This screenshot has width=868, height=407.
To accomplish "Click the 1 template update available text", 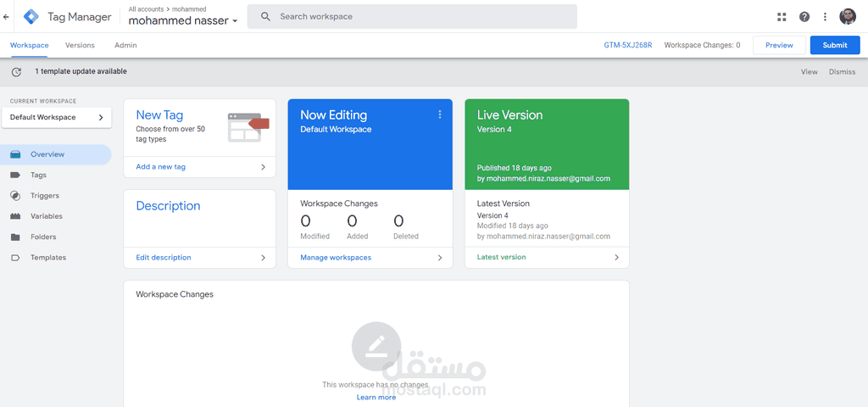I will tap(81, 71).
